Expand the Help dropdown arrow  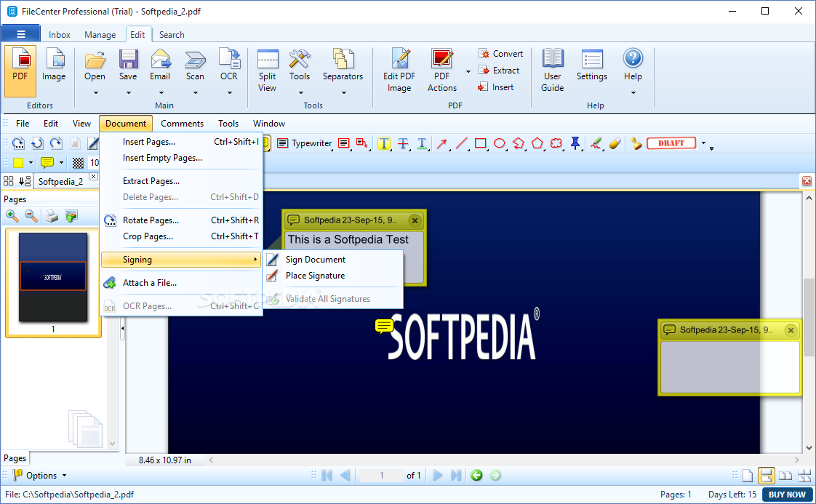pos(633,93)
